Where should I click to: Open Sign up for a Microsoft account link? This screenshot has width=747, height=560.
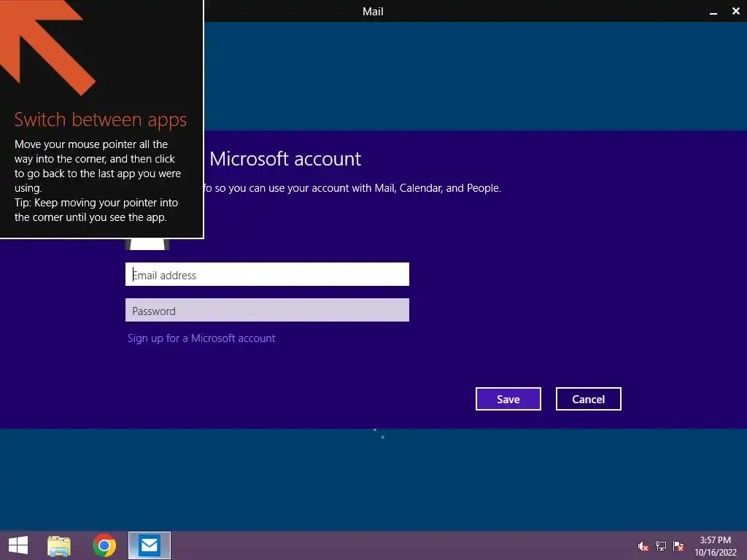(x=201, y=338)
